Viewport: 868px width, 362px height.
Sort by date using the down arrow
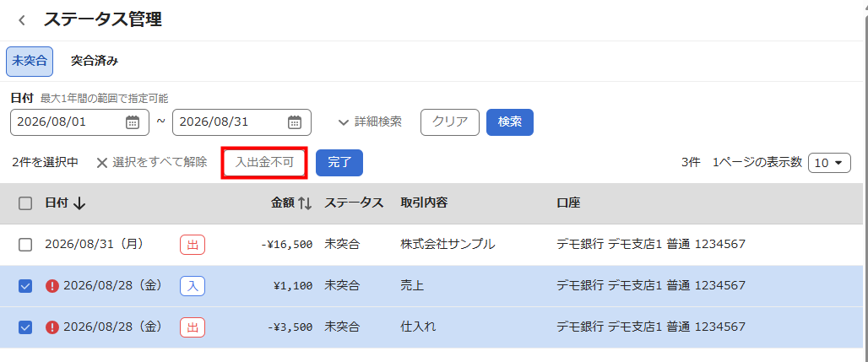tap(79, 203)
